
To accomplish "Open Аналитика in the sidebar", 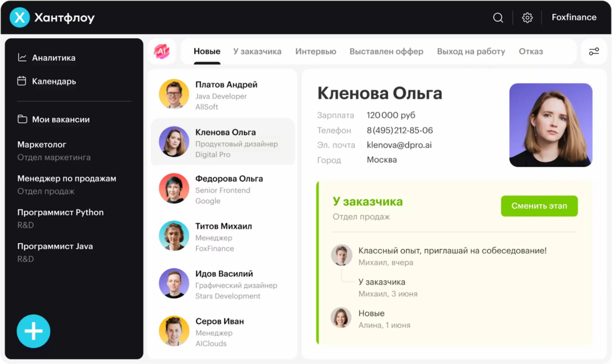I will click(53, 58).
